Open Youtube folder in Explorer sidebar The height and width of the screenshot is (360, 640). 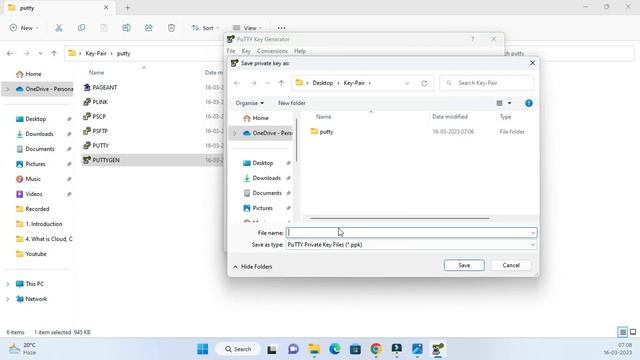(x=31, y=254)
